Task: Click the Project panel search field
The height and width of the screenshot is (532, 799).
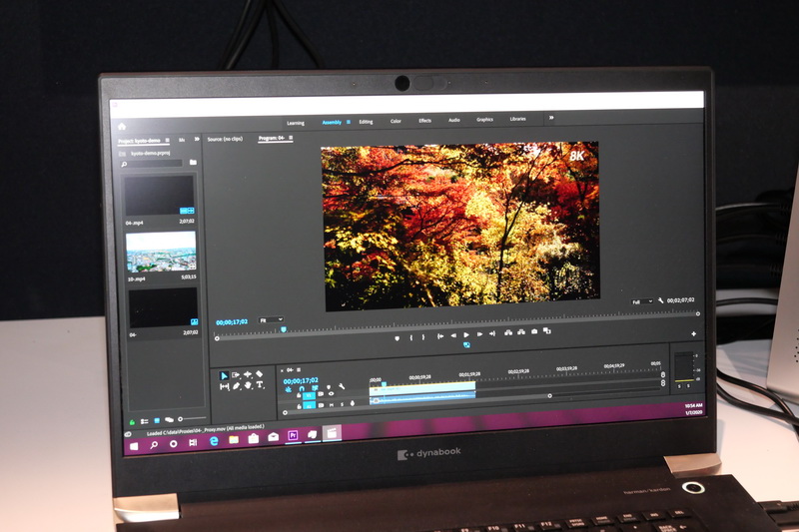Action: click(152, 164)
